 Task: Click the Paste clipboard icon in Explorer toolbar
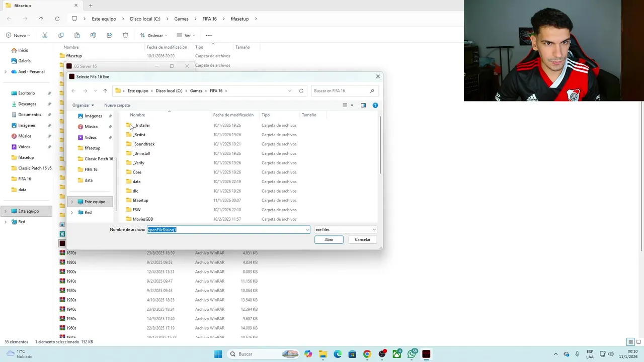[x=77, y=35]
